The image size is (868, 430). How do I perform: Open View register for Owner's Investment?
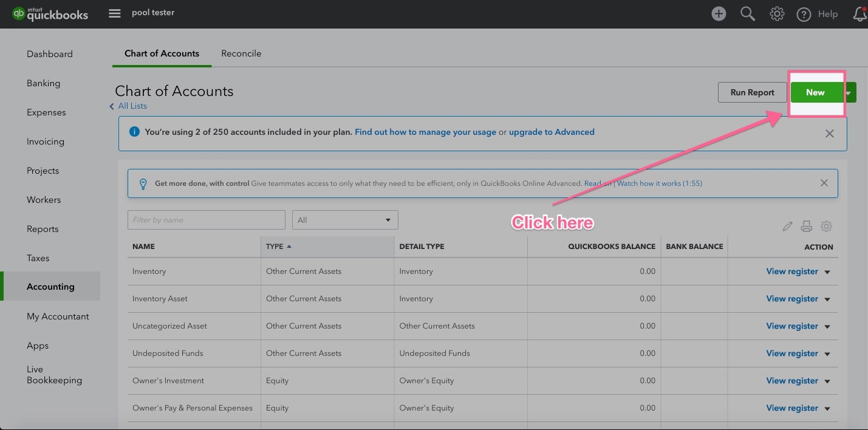pos(792,381)
